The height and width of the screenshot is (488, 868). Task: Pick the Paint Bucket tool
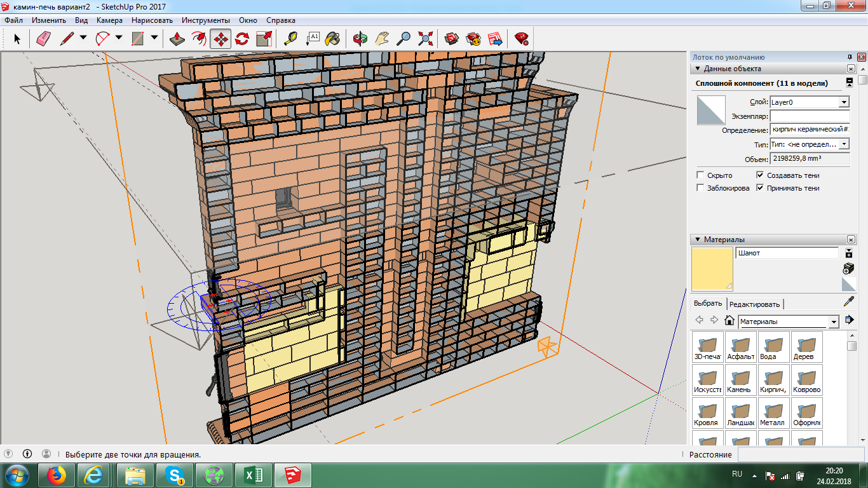(x=332, y=39)
